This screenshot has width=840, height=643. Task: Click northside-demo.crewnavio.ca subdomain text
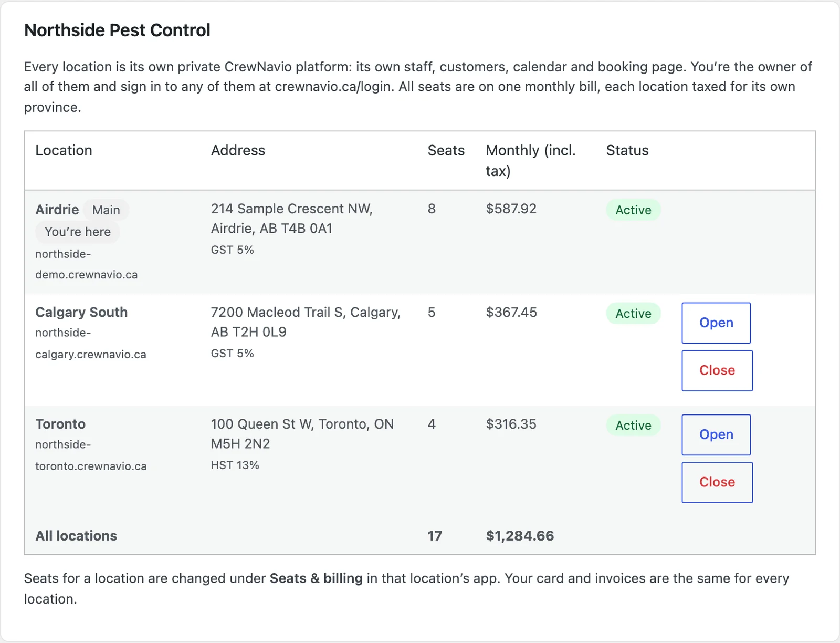(87, 264)
